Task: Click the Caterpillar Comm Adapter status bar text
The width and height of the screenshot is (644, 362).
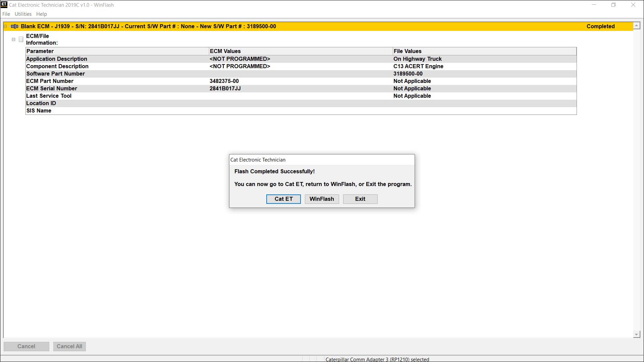Action: click(377, 359)
